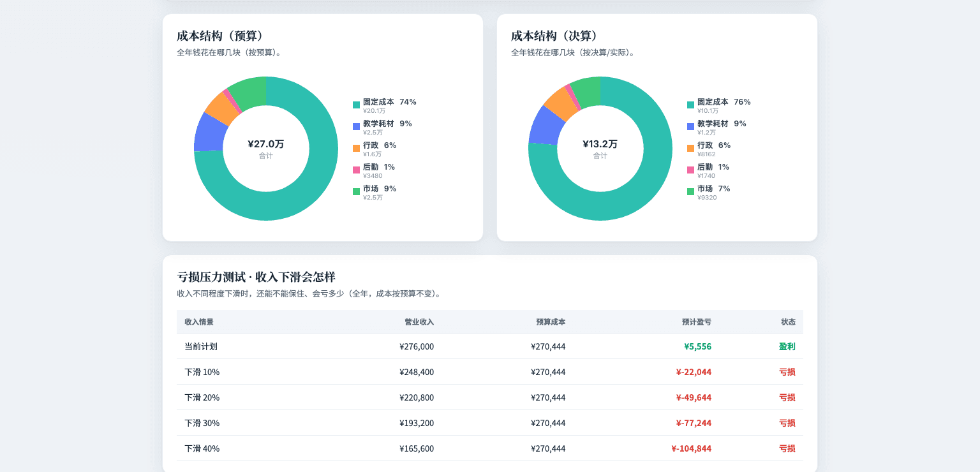
Task: Click the 营业收入 column header
Action: pyautogui.click(x=419, y=322)
